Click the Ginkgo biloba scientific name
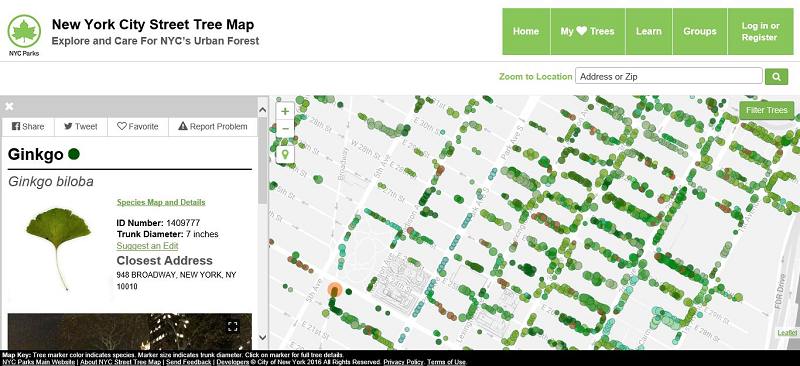Image resolution: width=800 pixels, height=366 pixels. click(x=51, y=182)
